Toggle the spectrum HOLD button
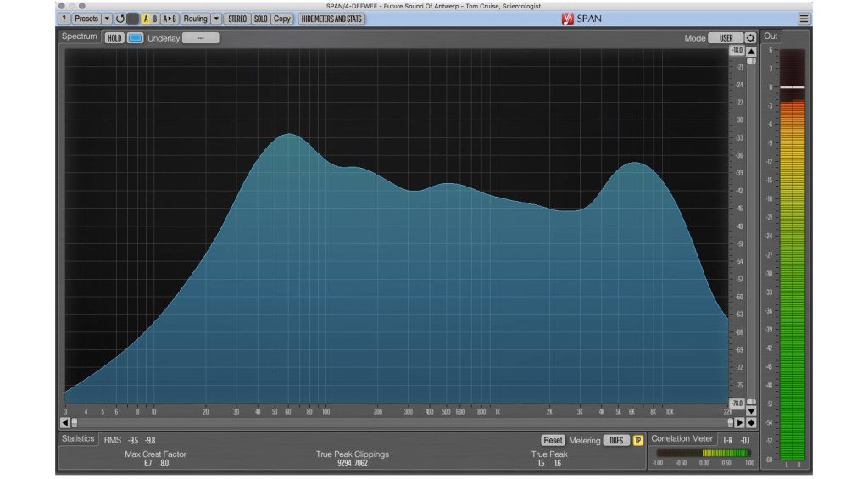This screenshot has width=868, height=479. point(114,38)
